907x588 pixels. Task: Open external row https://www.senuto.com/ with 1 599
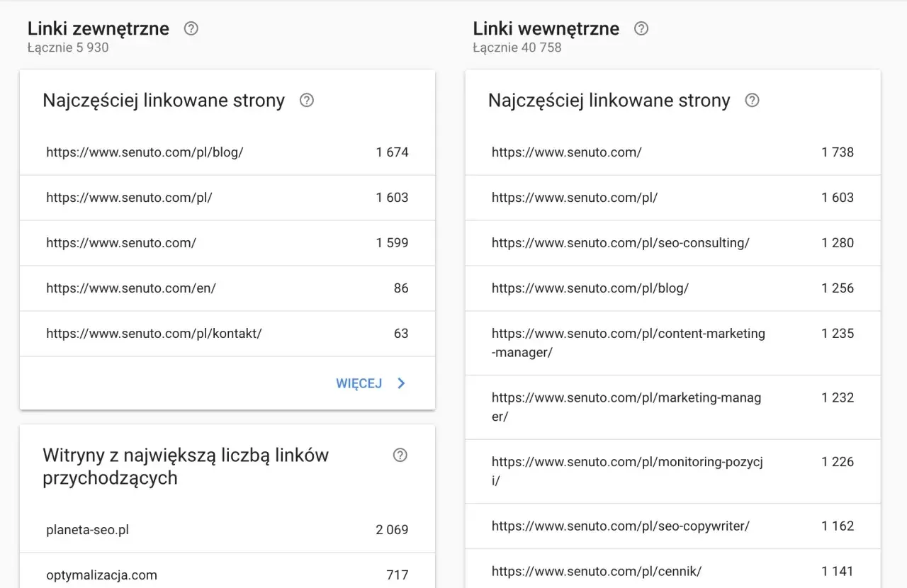click(x=227, y=243)
